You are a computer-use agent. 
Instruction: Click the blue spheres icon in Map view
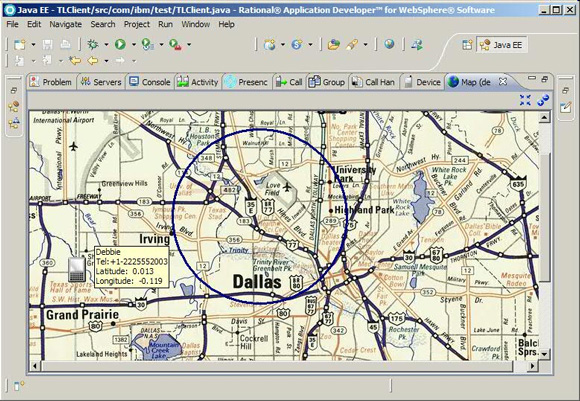click(543, 100)
